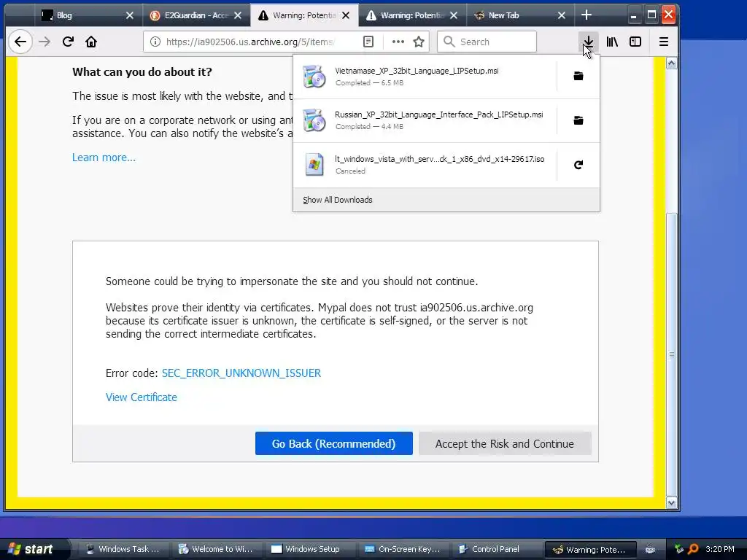Click the Learn more... link
Screen dimensions: 747x560
[104, 157]
